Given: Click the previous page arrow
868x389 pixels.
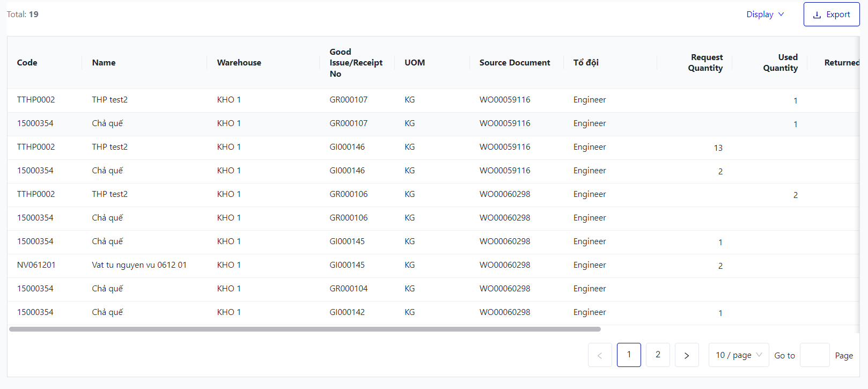Looking at the screenshot, I should point(599,355).
